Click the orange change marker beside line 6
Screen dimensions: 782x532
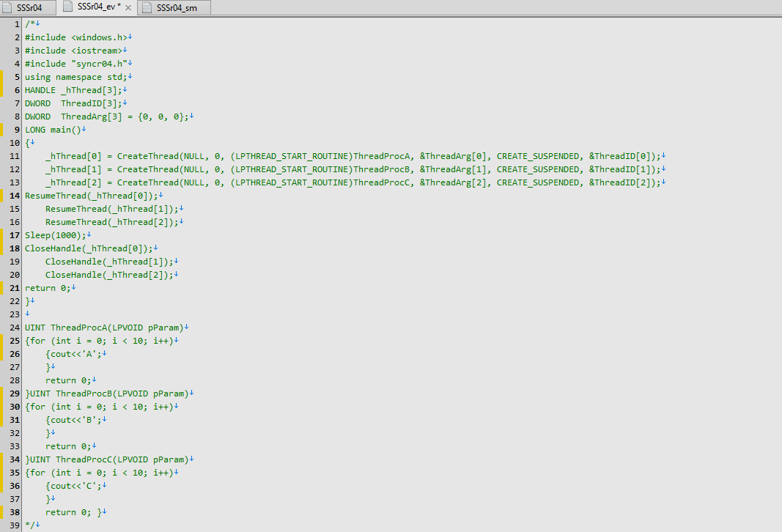click(x=3, y=89)
